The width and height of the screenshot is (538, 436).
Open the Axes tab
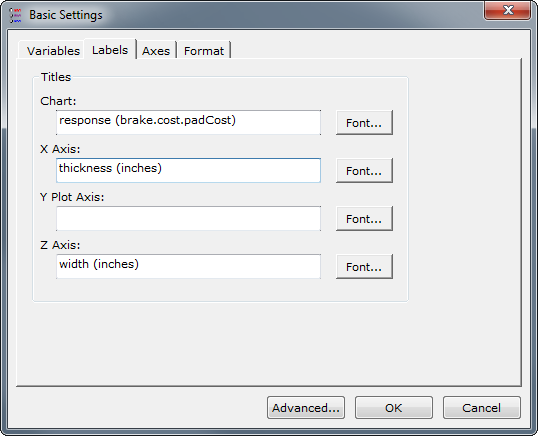(x=156, y=51)
